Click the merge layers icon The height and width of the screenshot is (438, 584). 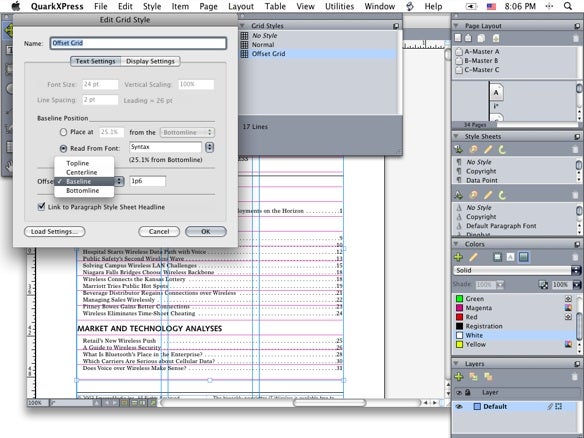click(x=488, y=377)
